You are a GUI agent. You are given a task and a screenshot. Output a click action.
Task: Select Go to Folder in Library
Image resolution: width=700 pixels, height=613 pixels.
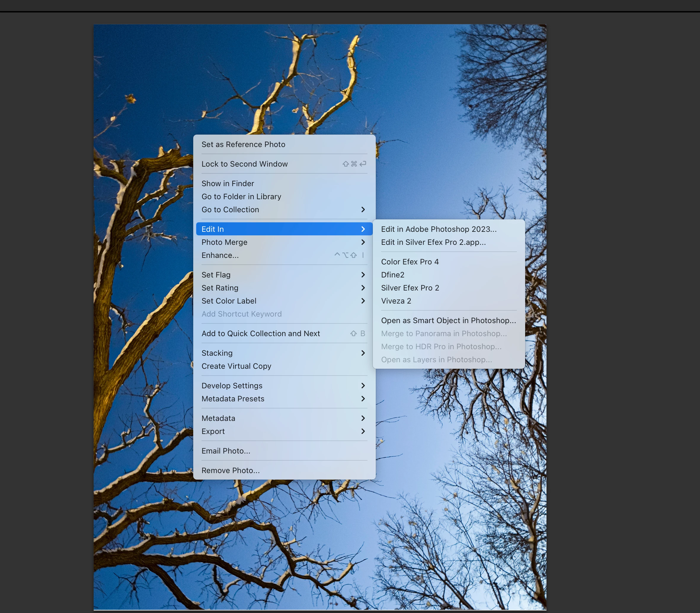click(241, 196)
